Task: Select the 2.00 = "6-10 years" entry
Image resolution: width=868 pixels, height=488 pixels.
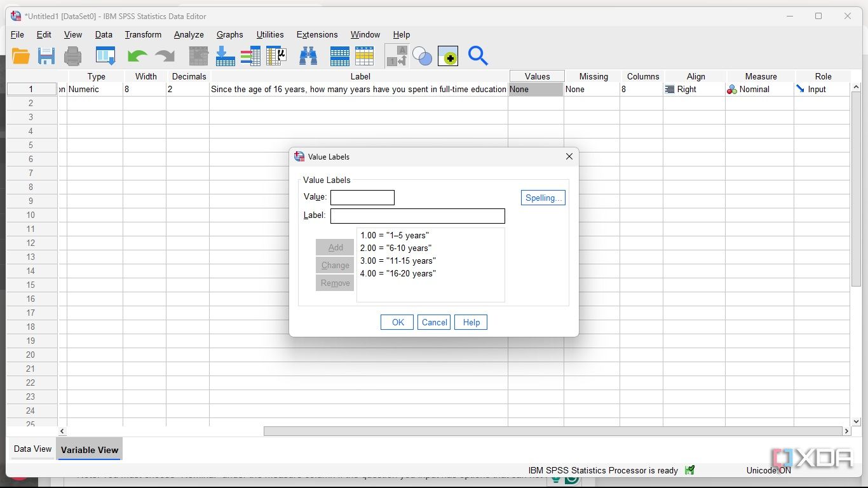Action: [396, 248]
